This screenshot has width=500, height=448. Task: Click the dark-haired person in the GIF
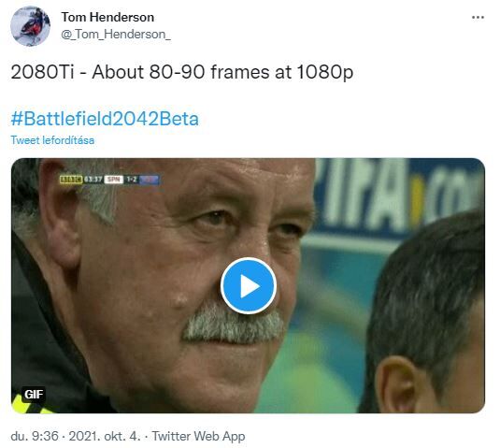426,314
